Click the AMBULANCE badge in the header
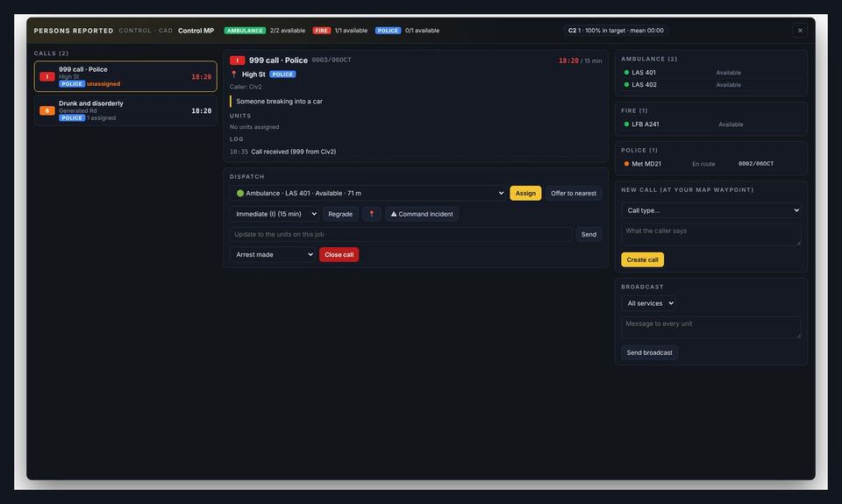 tap(245, 31)
